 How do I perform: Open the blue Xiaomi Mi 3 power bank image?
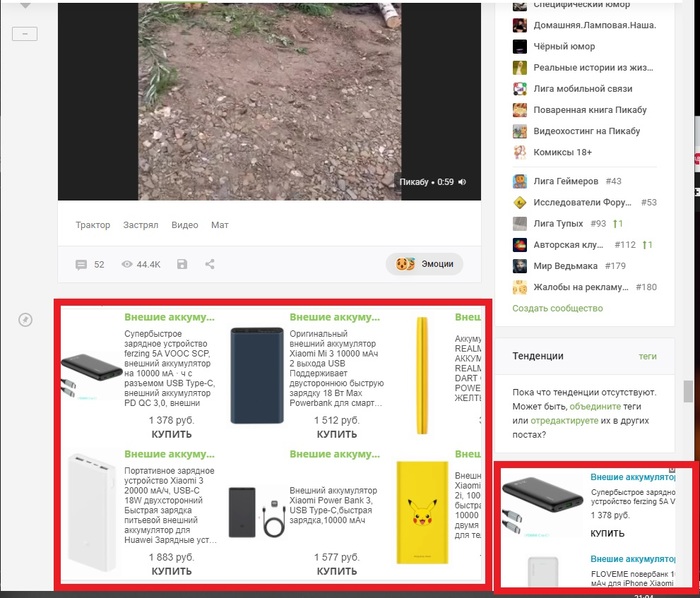coord(257,375)
